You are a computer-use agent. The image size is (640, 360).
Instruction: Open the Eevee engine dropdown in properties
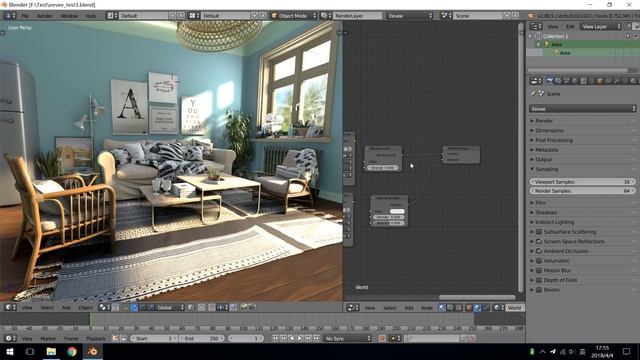tap(582, 109)
